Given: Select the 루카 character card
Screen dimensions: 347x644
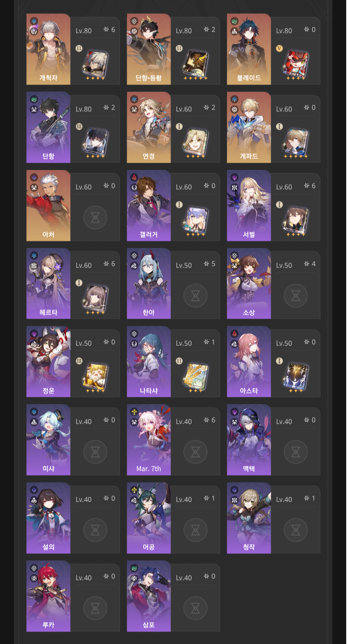Looking at the screenshot, I should tap(73, 596).
